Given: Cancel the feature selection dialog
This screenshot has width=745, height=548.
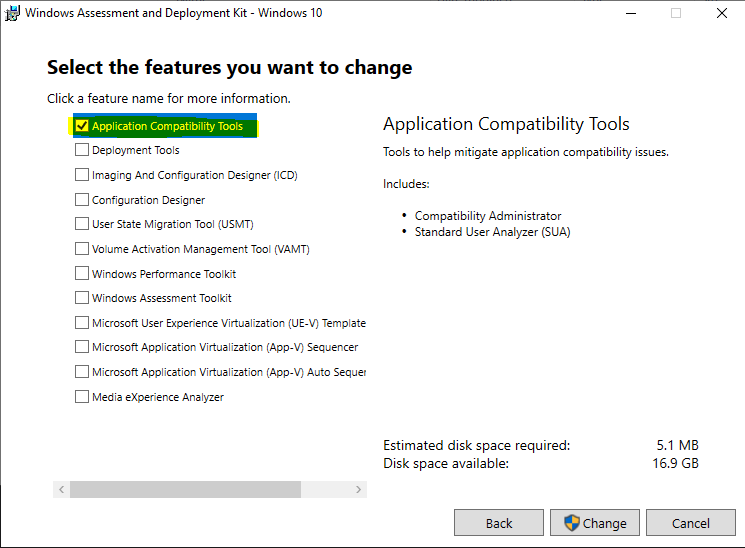Looking at the screenshot, I should click(x=690, y=523).
